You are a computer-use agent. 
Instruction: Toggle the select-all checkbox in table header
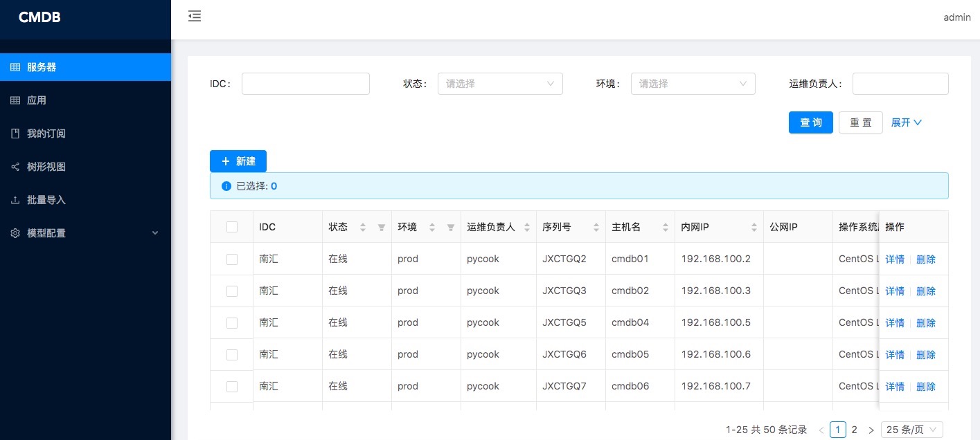pos(232,227)
